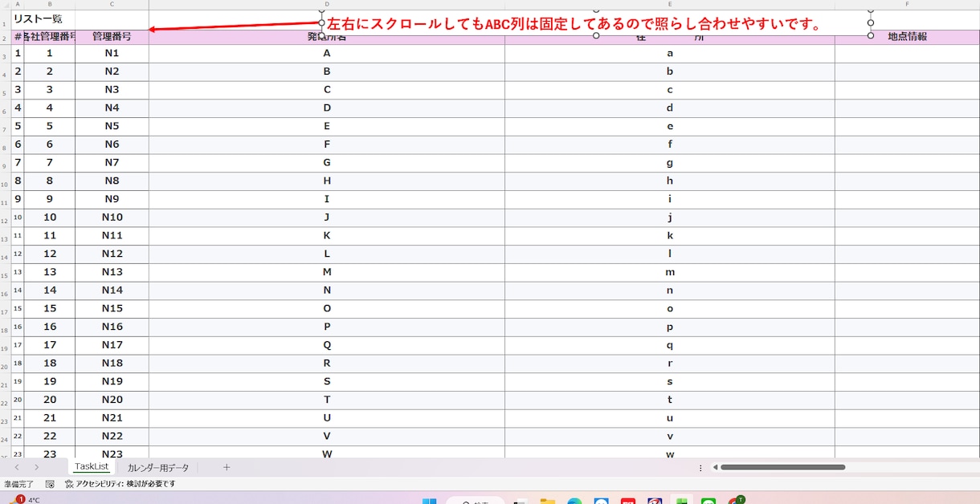
Task: Select the 各社管理番号 header cell
Action: coord(50,37)
